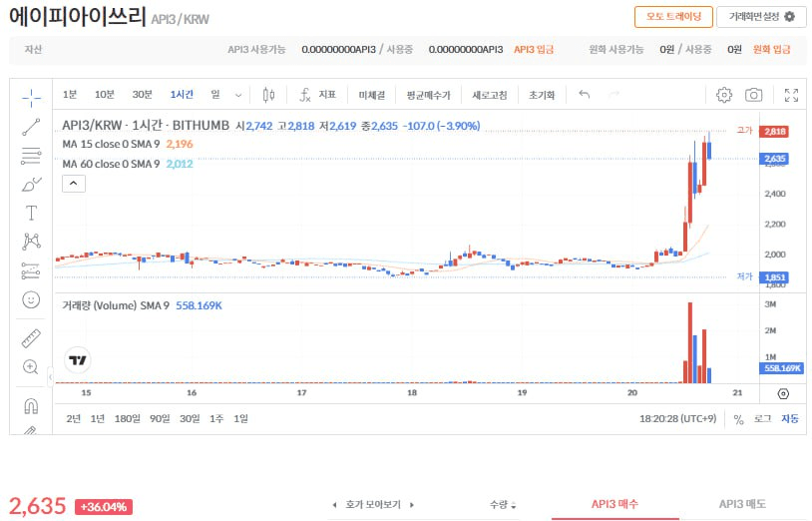The image size is (812, 521).
Task: Redo the chart action
Action: 614,94
